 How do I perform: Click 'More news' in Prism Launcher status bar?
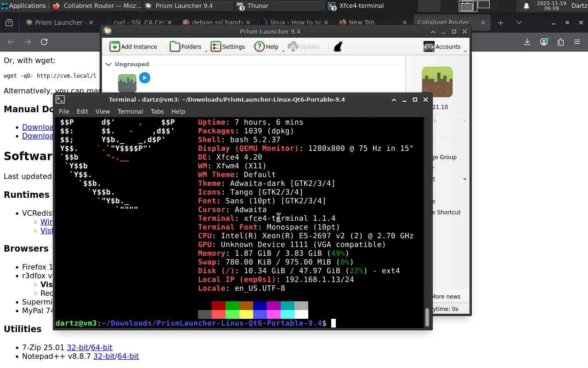[446, 296]
